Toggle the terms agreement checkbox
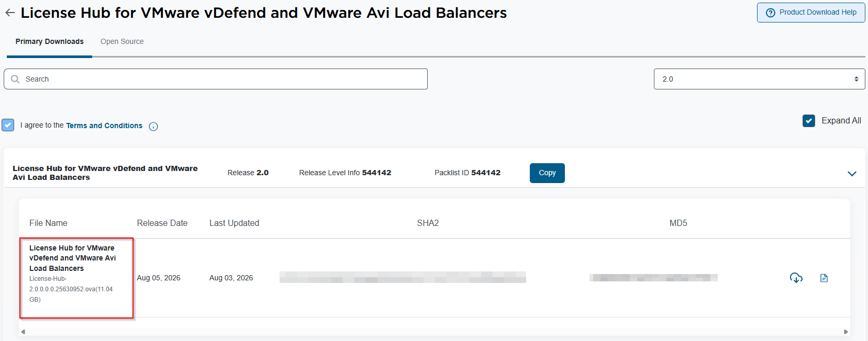This screenshot has height=341, width=868. pos(8,125)
